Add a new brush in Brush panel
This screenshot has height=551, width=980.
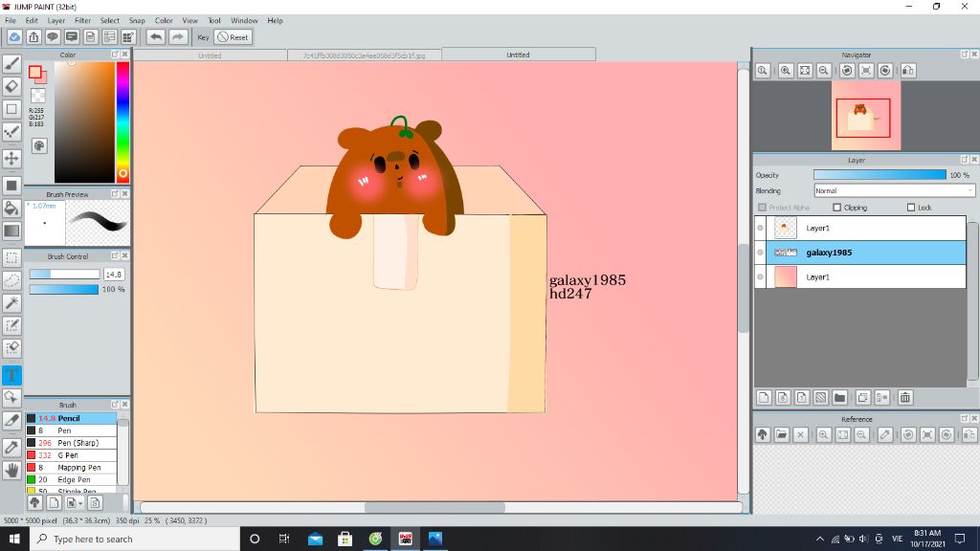54,503
